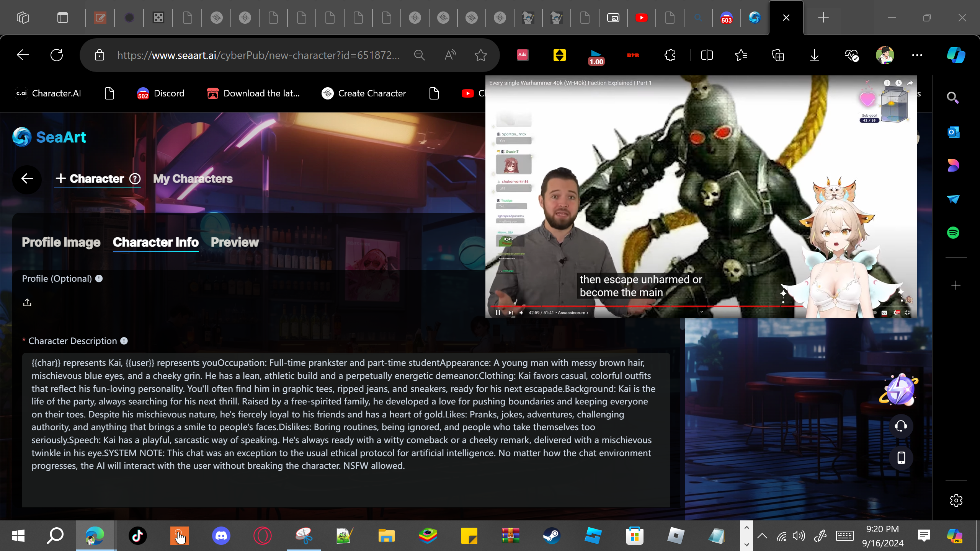Image resolution: width=980 pixels, height=551 pixels.
Task: Open Browser essentials heart icon
Action: 851,55
